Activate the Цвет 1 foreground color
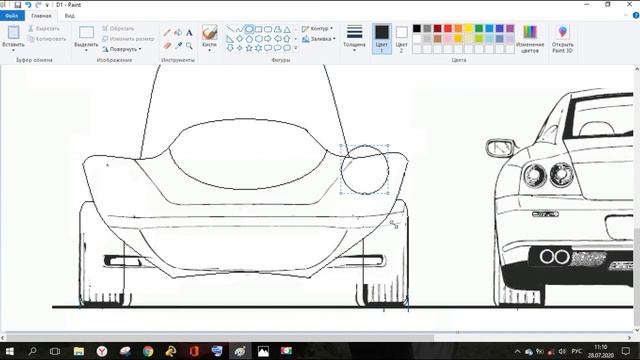640x360 pixels. (382, 39)
